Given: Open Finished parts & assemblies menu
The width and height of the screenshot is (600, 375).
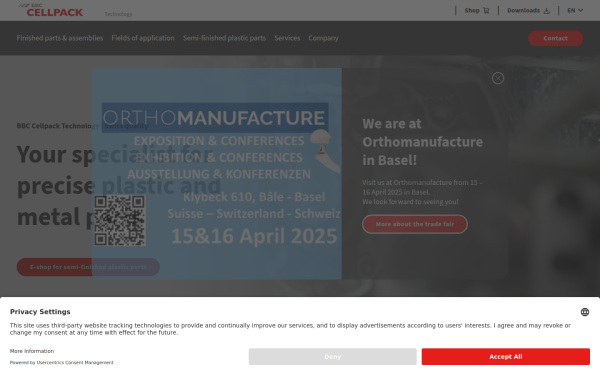Looking at the screenshot, I should pyautogui.click(x=60, y=38).
